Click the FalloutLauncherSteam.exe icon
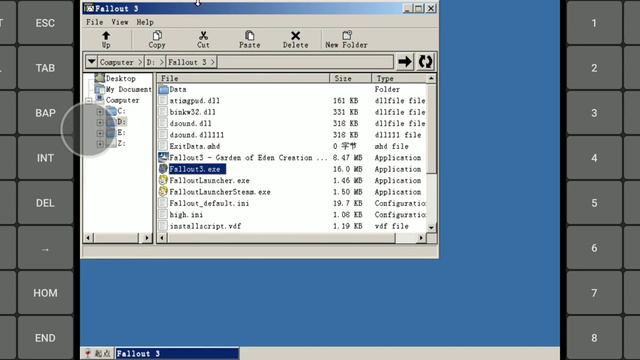 click(163, 191)
